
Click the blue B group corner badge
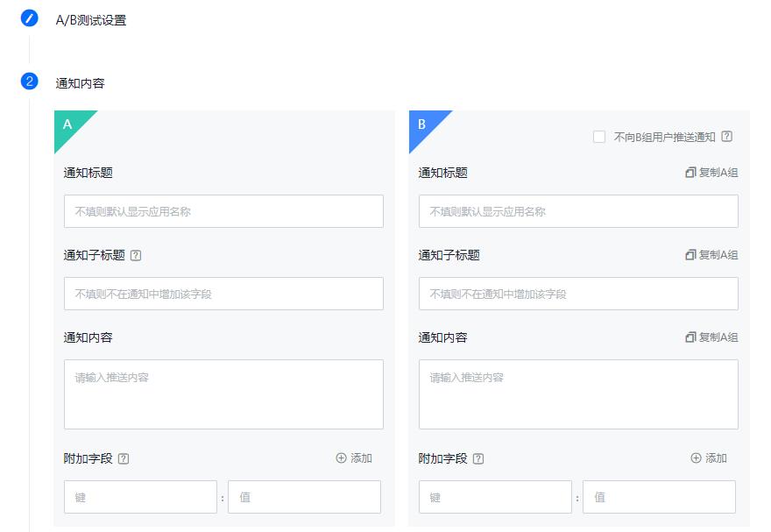tap(422, 124)
